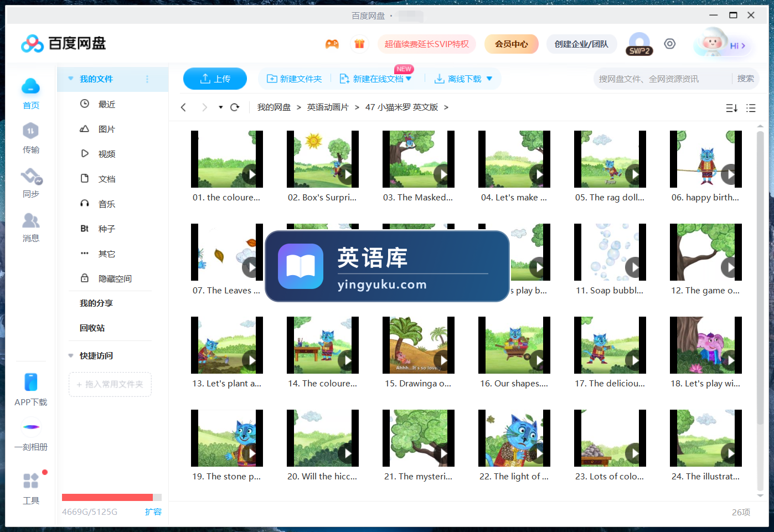The height and width of the screenshot is (532, 774).
Task: Go forward with the right arrow
Action: 204,107
